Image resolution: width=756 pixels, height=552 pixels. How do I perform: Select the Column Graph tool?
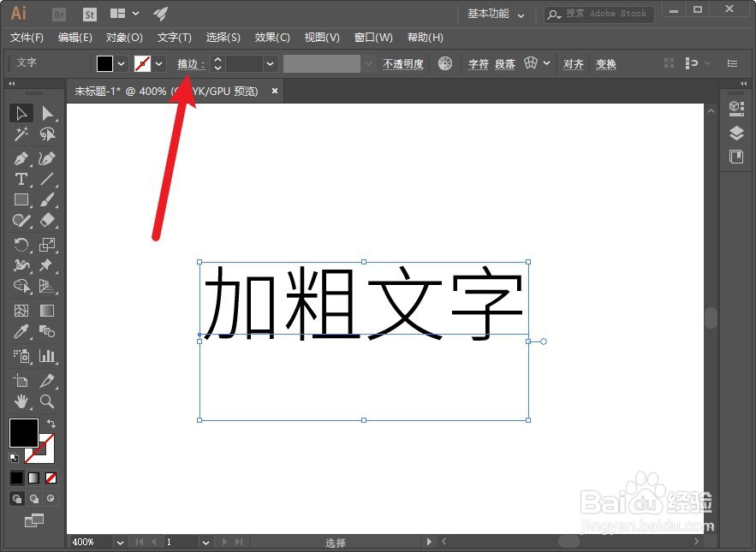(x=47, y=356)
